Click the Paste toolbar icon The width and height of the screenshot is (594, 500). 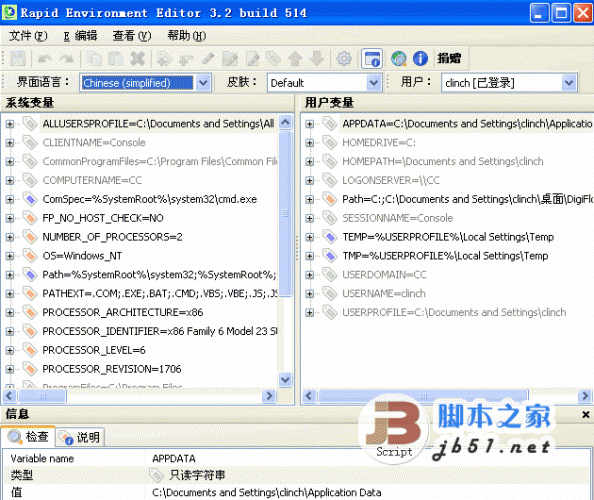click(x=116, y=59)
